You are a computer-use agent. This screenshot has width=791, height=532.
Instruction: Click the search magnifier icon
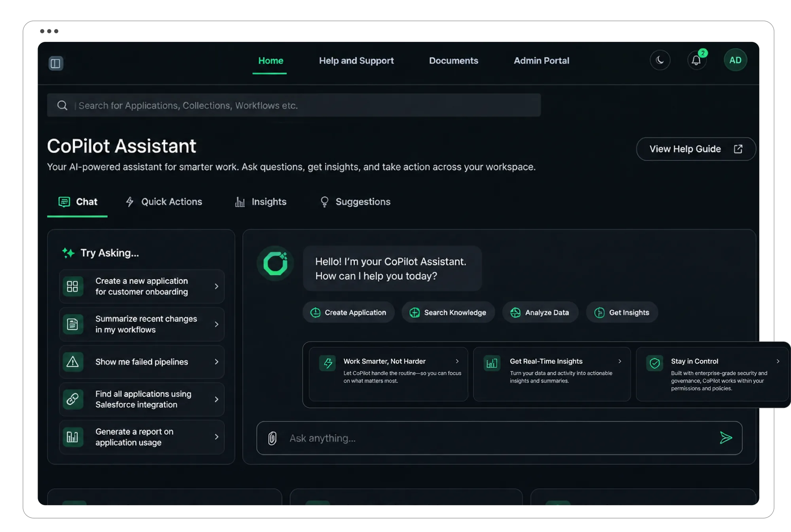click(62, 105)
